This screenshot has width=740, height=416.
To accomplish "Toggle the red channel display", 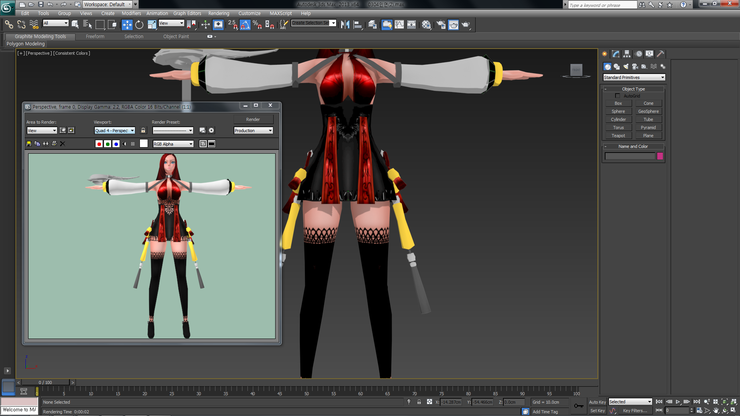I will click(x=99, y=144).
